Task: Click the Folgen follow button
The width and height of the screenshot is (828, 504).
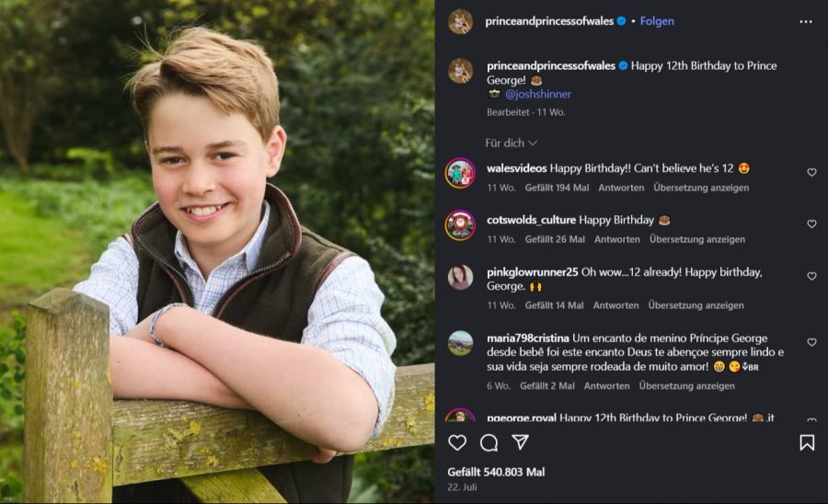Action: tap(657, 21)
